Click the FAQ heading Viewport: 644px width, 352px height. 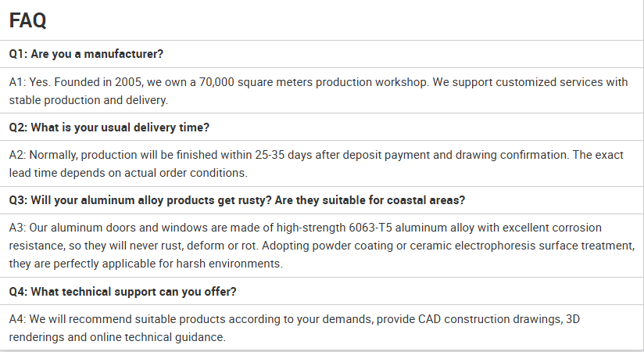[x=27, y=20]
